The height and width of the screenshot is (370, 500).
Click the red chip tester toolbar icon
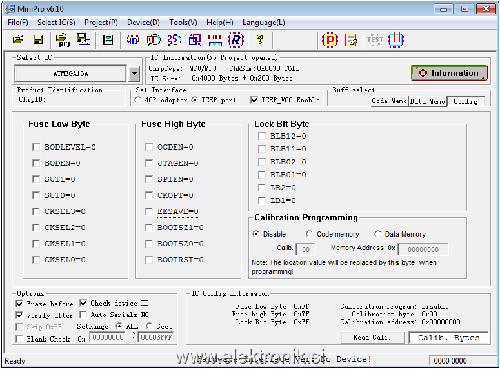click(396, 40)
